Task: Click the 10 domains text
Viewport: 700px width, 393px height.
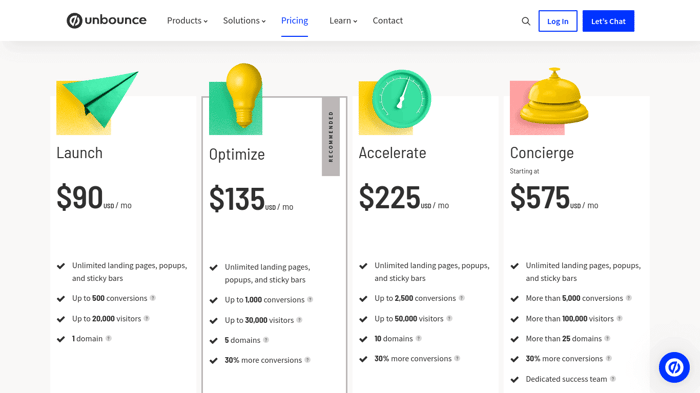Action: [x=393, y=339]
